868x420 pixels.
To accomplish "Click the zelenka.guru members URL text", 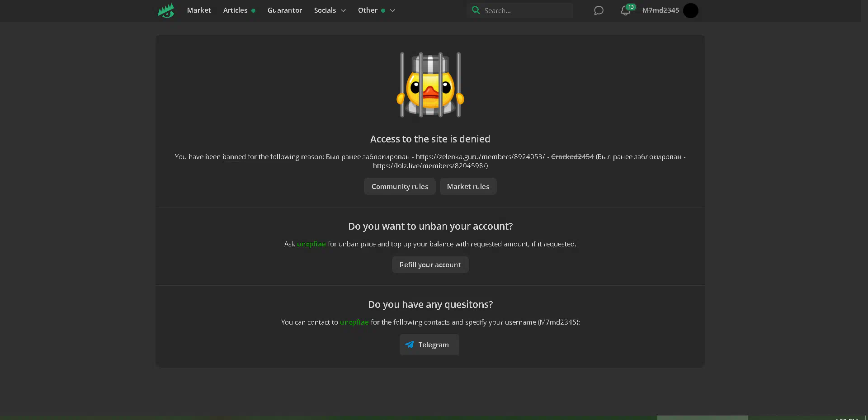I will pos(480,157).
